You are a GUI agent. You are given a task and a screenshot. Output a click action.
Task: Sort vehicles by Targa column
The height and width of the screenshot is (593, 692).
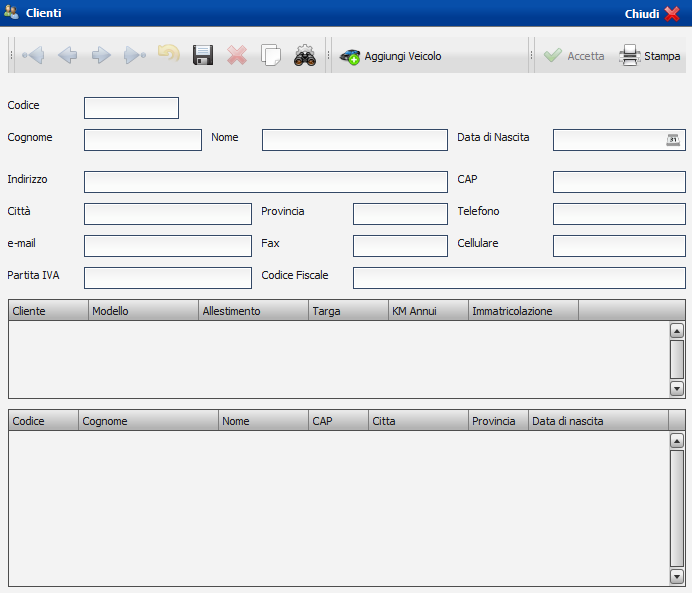click(349, 311)
